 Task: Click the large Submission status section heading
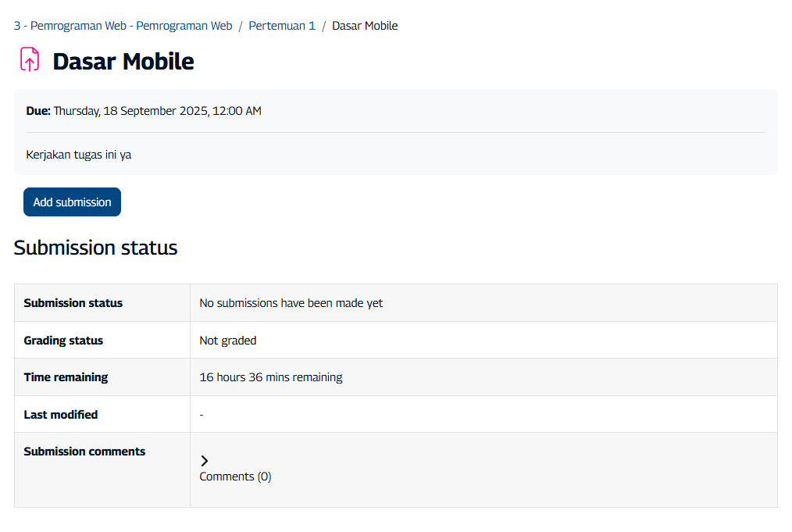(95, 248)
